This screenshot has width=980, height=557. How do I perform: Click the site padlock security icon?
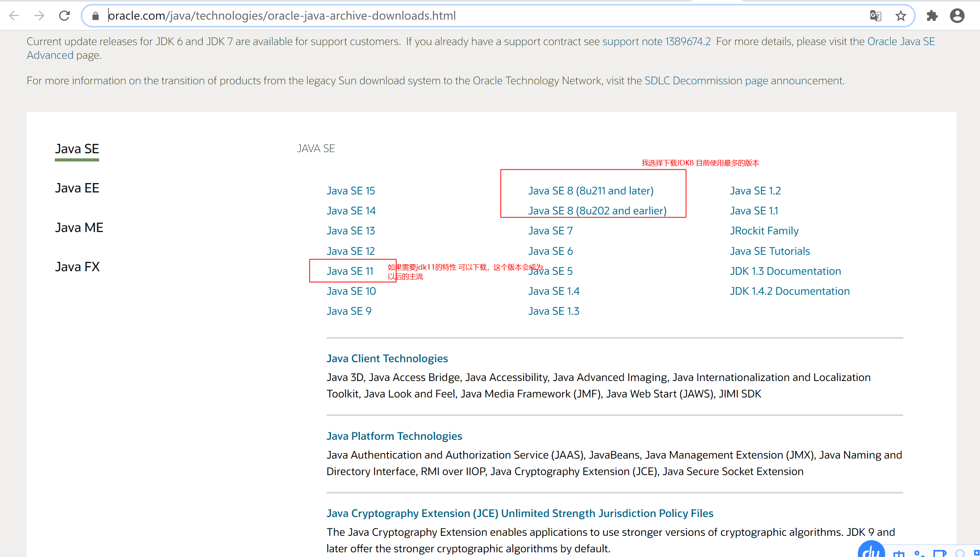pos(95,16)
